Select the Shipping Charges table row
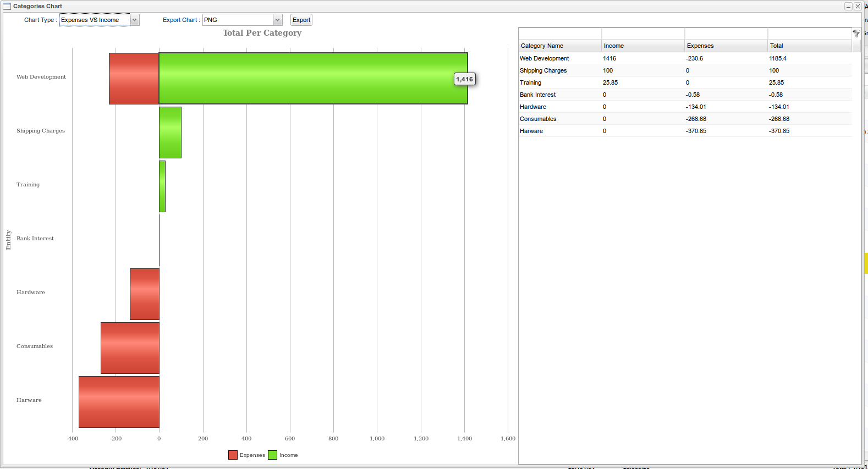The image size is (868, 469). pos(685,70)
